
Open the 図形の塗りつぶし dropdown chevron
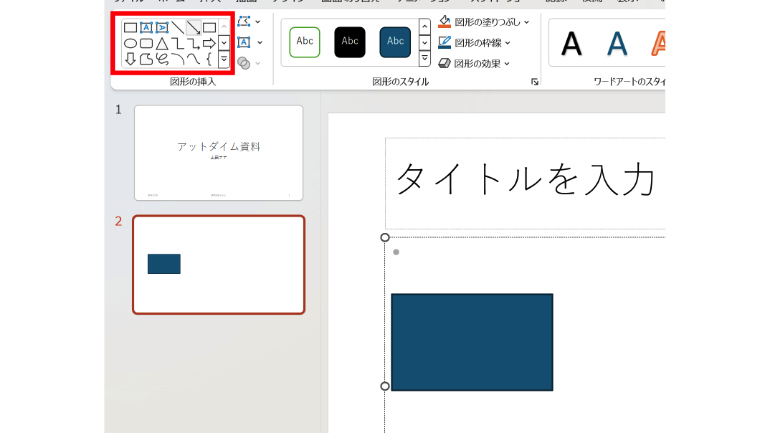click(526, 22)
